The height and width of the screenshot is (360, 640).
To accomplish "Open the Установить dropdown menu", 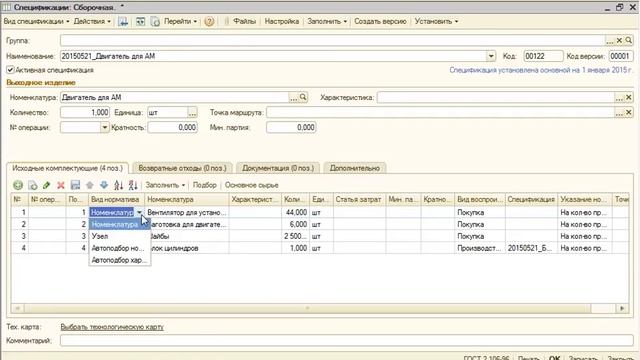I will coord(436,21).
